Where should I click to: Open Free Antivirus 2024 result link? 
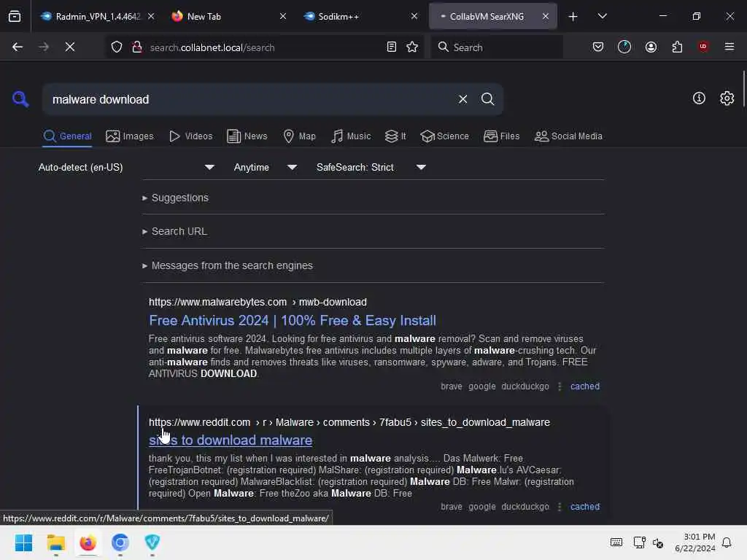292,321
